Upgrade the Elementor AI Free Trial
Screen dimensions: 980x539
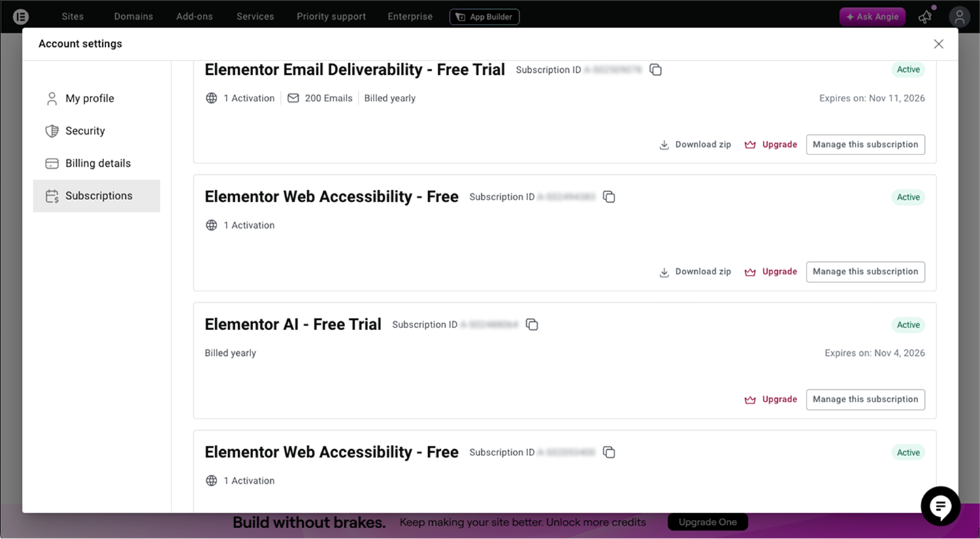[771, 399]
